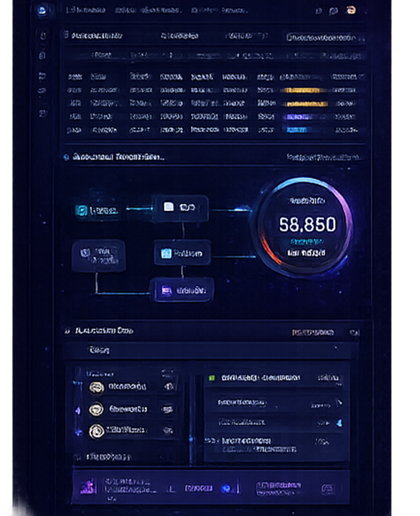Click the teal icon on the first flow node
The width and height of the screenshot is (420, 516).
click(x=81, y=210)
